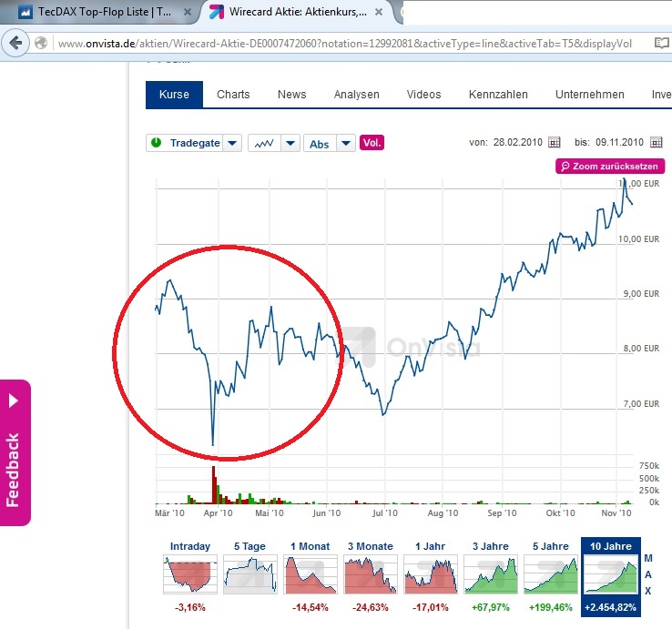This screenshot has height=629, width=672.
Task: Click the green Tradegate status clock icon
Action: coord(156,143)
